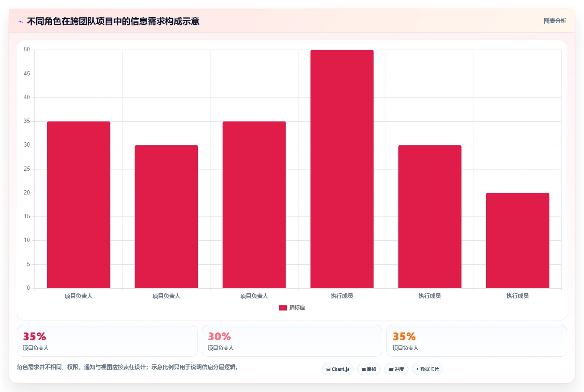Image resolution: width=584 pixels, height=392 pixels.
Task: Click y-axis tick label 15
Action: 27,216
